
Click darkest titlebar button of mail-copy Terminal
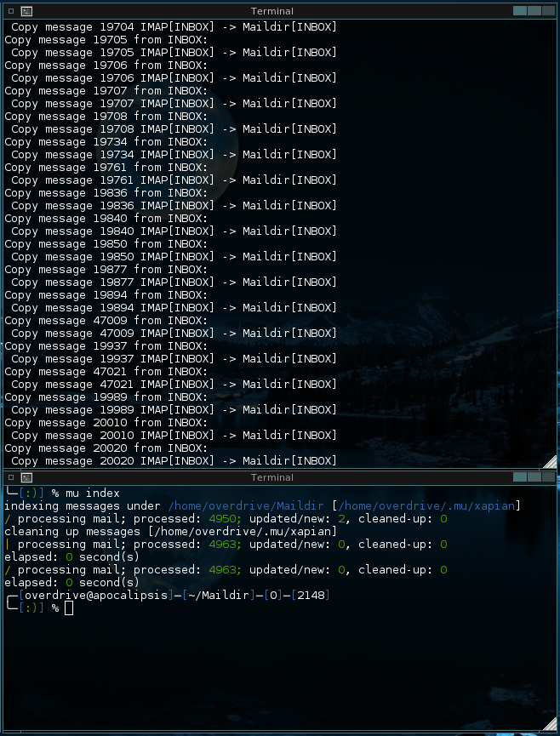pyautogui.click(x=549, y=11)
